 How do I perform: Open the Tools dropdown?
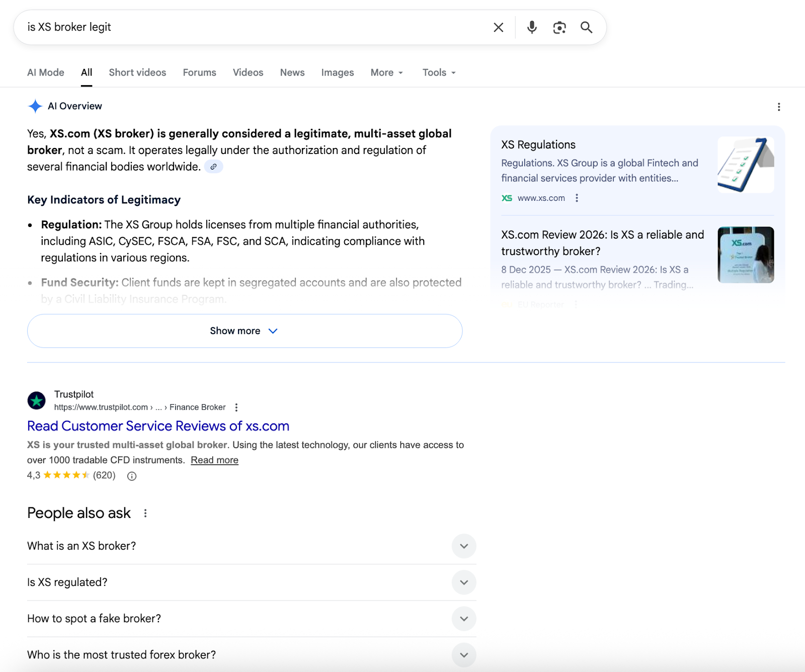pyautogui.click(x=439, y=72)
